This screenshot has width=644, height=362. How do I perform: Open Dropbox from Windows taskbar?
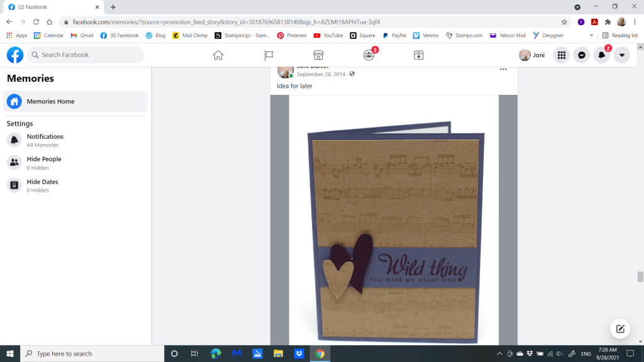(x=299, y=354)
